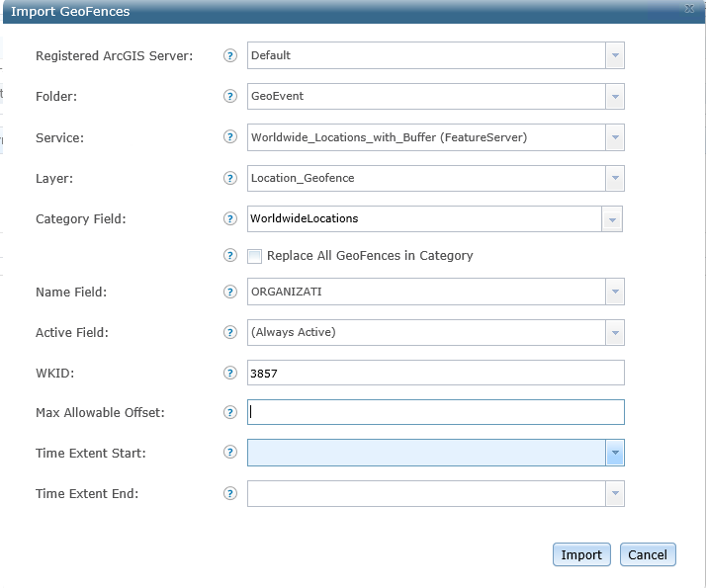Click WKID help question mark icon
The width and height of the screenshot is (706, 588).
tap(230, 373)
